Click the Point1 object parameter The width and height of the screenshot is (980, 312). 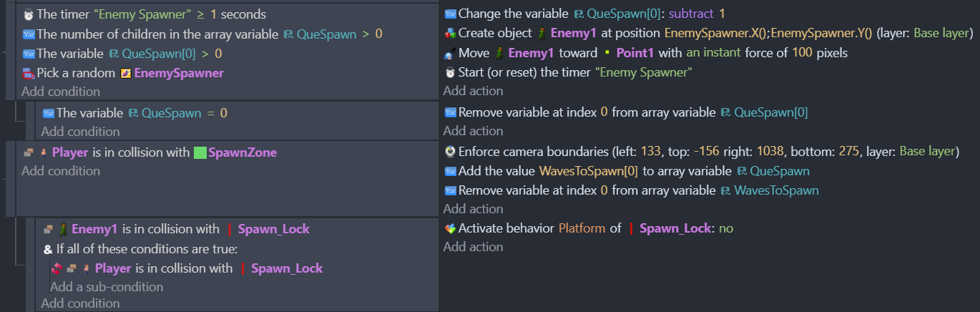(638, 53)
